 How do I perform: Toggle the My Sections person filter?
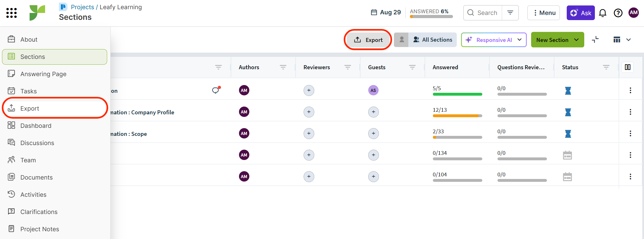tap(402, 40)
